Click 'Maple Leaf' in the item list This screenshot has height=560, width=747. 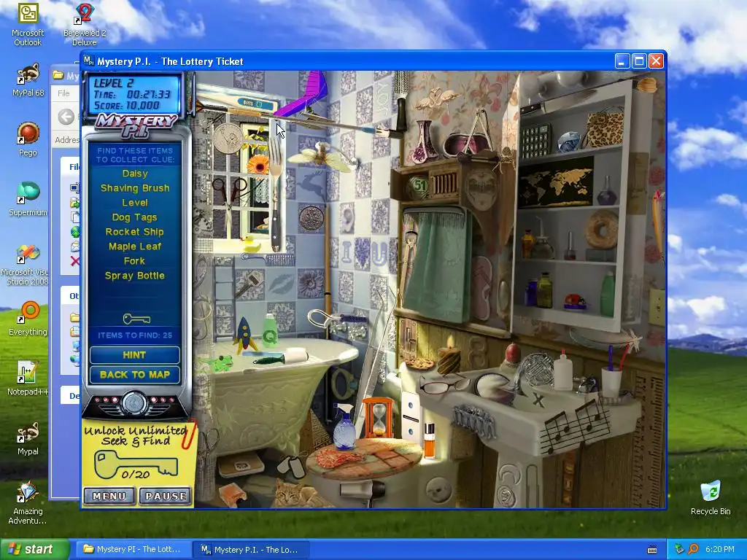[135, 246]
